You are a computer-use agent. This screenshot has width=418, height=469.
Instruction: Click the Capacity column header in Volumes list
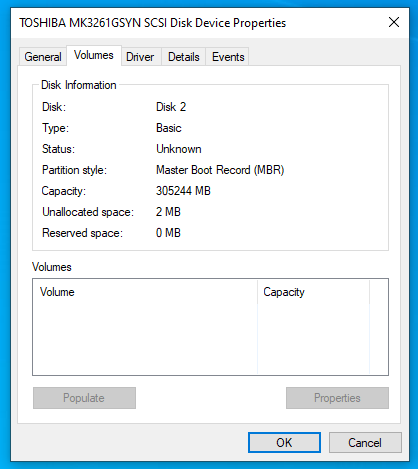[x=313, y=292]
